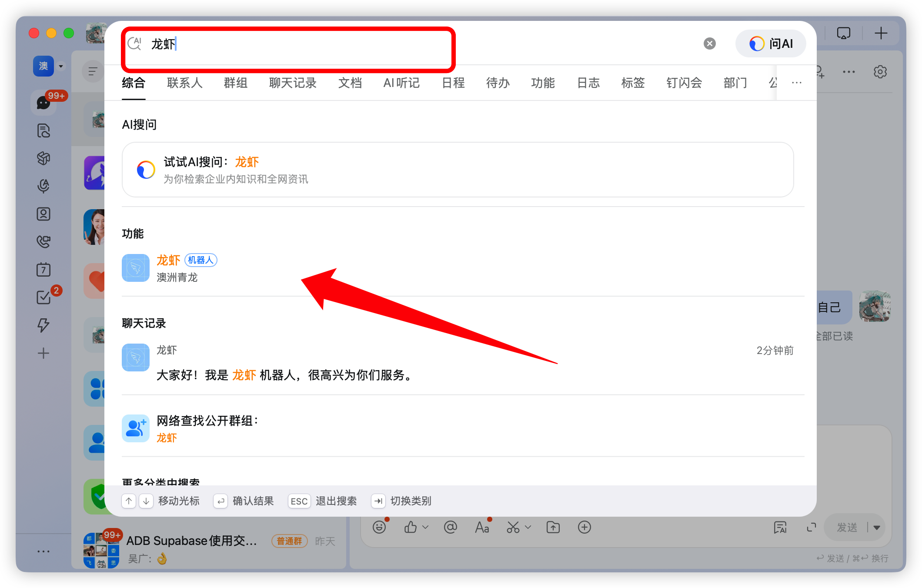
Task: Open AI translate icon beside send button
Action: (781, 527)
